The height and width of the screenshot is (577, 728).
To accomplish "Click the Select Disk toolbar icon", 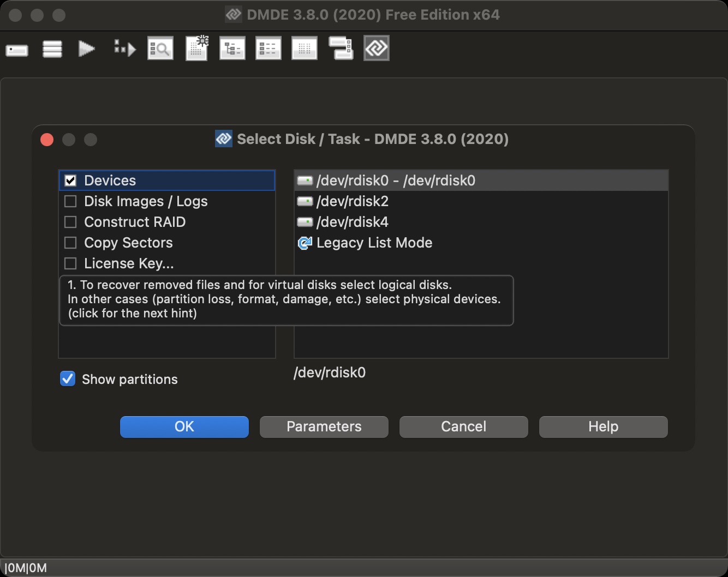I will (17, 50).
